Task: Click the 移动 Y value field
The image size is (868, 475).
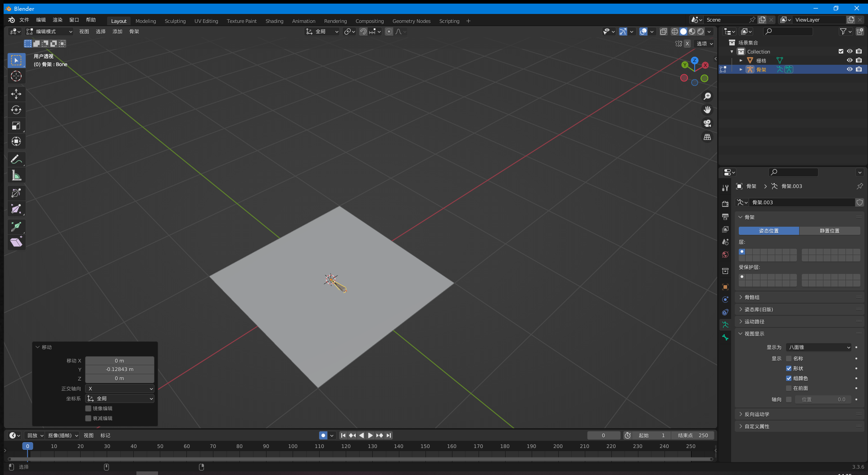Action: pyautogui.click(x=120, y=369)
